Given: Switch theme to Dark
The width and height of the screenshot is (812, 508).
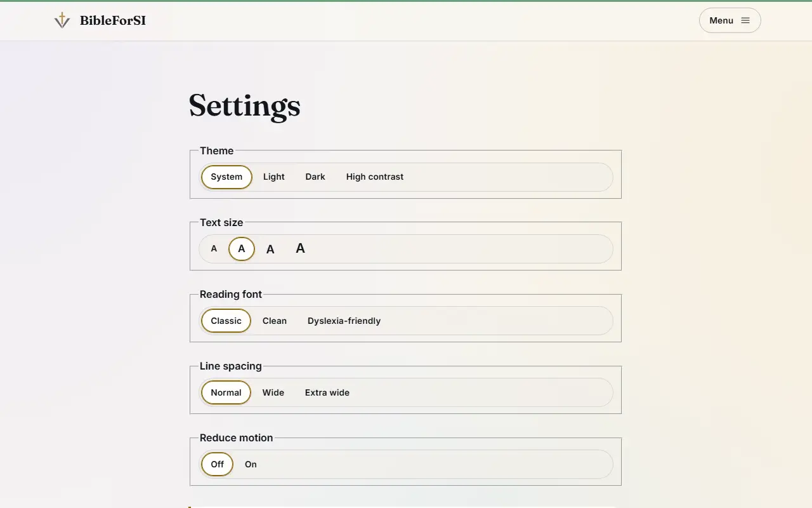Looking at the screenshot, I should [315, 177].
